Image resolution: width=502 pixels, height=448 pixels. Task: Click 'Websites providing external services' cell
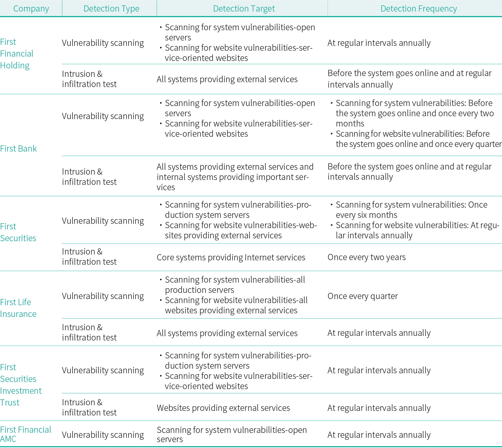pyautogui.click(x=223, y=408)
